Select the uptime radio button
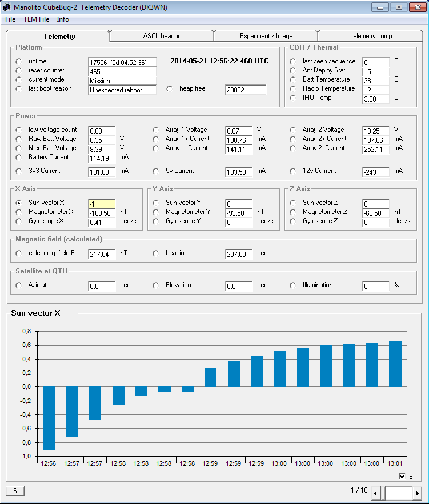Image resolution: width=429 pixels, height=504 pixels. 19,61
